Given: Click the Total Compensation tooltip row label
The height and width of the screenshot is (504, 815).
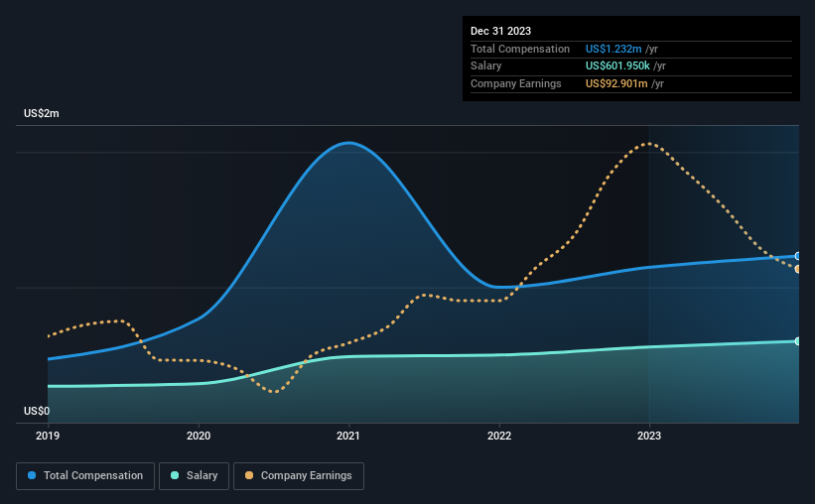Looking at the screenshot, I should click(x=520, y=49).
